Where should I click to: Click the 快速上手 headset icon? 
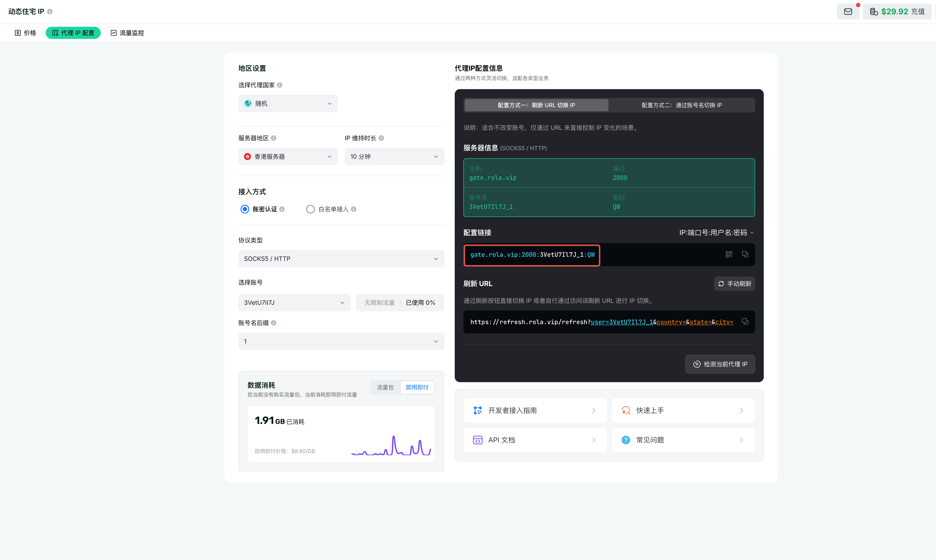[626, 411]
